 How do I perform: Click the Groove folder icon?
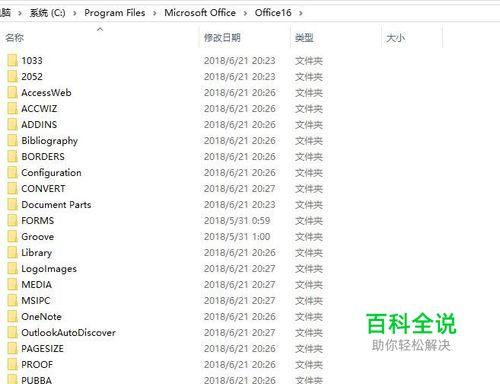click(x=12, y=237)
